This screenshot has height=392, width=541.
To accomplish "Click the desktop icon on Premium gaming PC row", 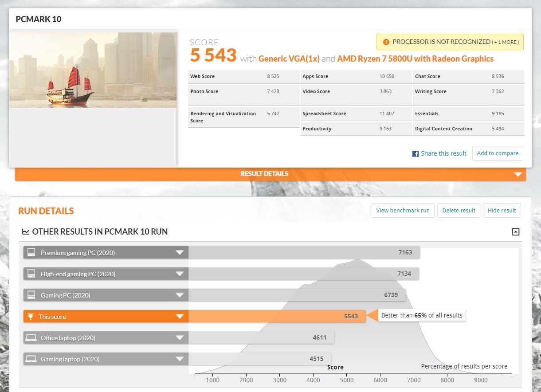I will [x=31, y=253].
